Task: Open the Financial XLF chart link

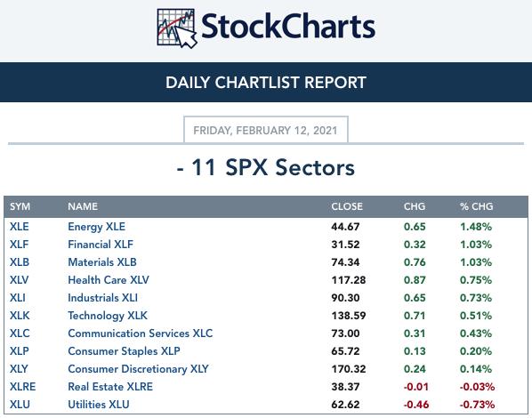Action: point(101,245)
